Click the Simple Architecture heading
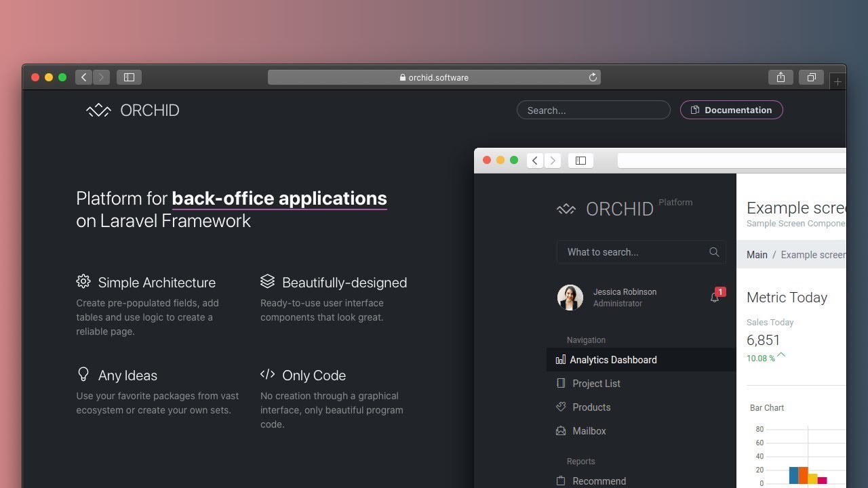This screenshot has height=488, width=868. click(157, 283)
